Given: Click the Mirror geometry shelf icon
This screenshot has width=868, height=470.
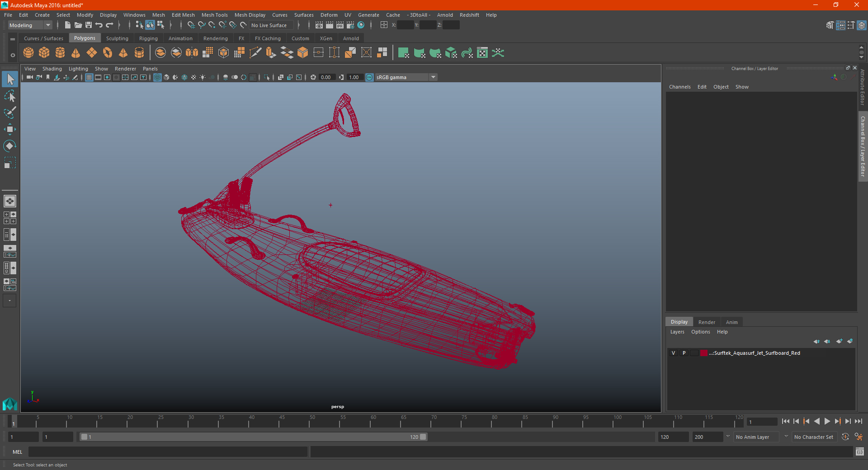Looking at the screenshot, I should point(192,53).
